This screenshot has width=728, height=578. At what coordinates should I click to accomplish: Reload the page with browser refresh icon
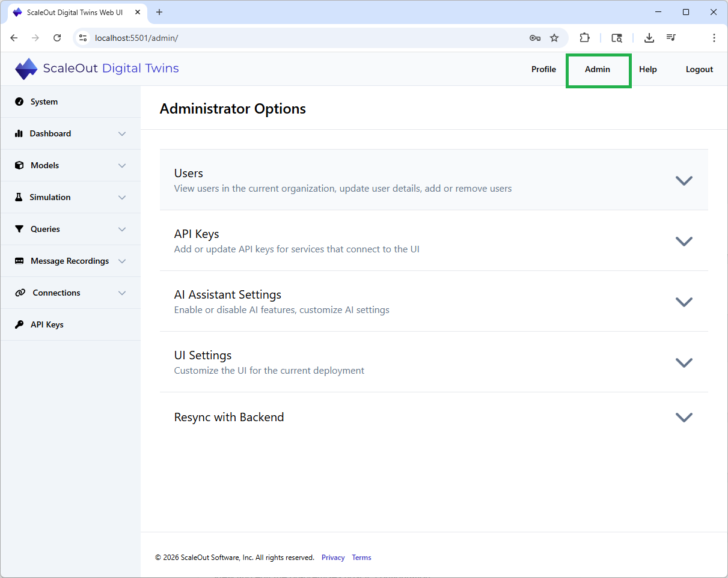tap(57, 38)
